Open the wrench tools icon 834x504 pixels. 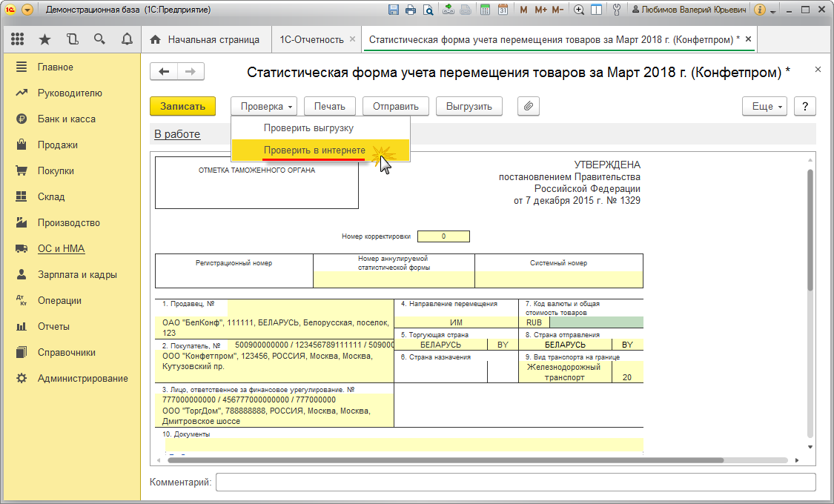(617, 10)
